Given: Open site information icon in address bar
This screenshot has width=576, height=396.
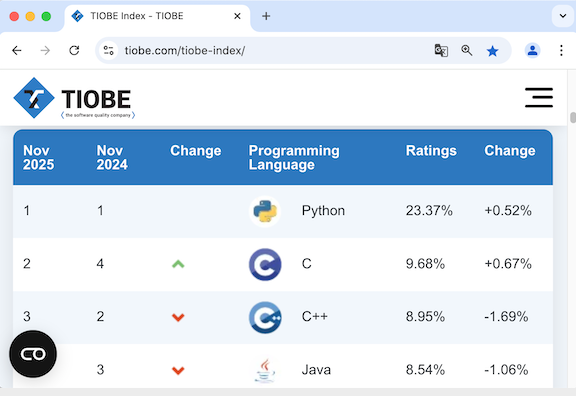Looking at the screenshot, I should tap(108, 50).
